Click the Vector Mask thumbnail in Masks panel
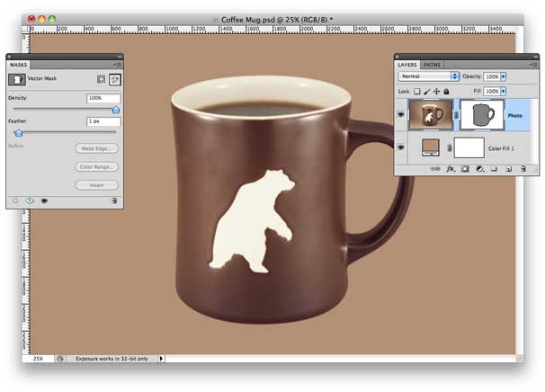Screen dimensions: 545x392 [x=17, y=80]
